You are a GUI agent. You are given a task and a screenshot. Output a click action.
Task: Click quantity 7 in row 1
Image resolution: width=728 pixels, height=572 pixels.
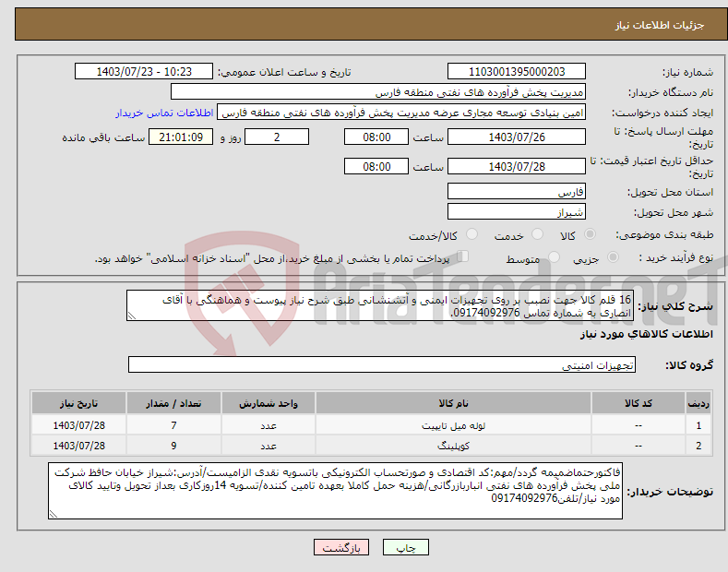173,425
